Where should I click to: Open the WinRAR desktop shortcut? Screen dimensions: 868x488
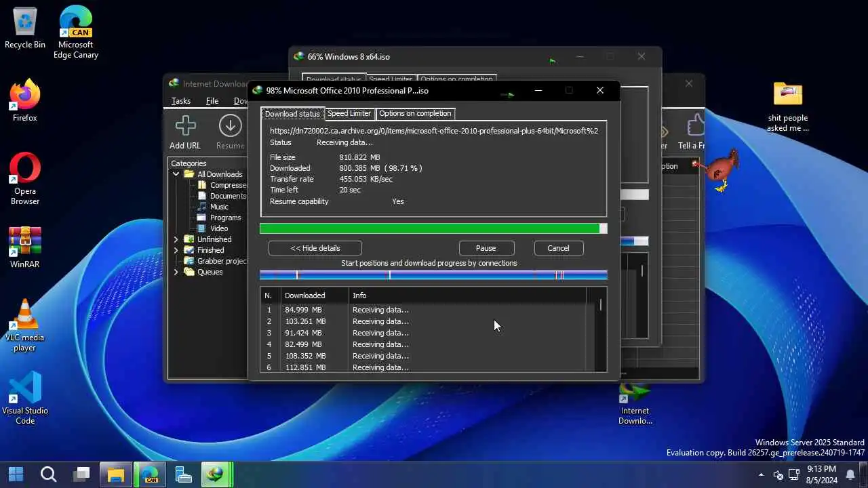[25, 241]
